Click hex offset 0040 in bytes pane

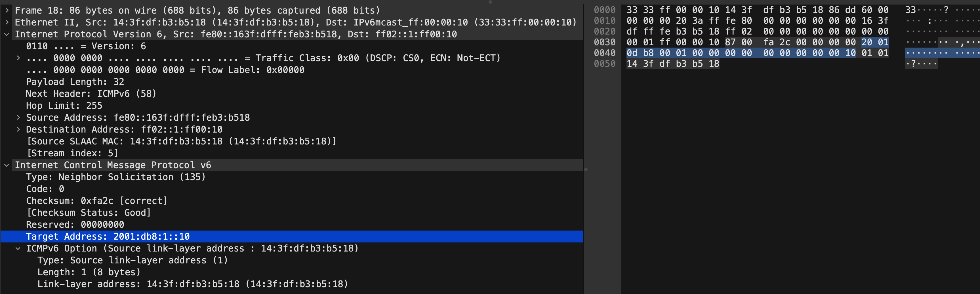[x=605, y=53]
